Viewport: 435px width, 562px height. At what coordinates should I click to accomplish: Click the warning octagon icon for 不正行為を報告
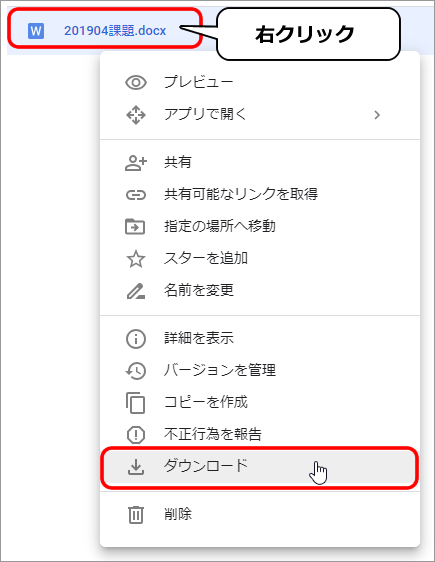coord(136,435)
